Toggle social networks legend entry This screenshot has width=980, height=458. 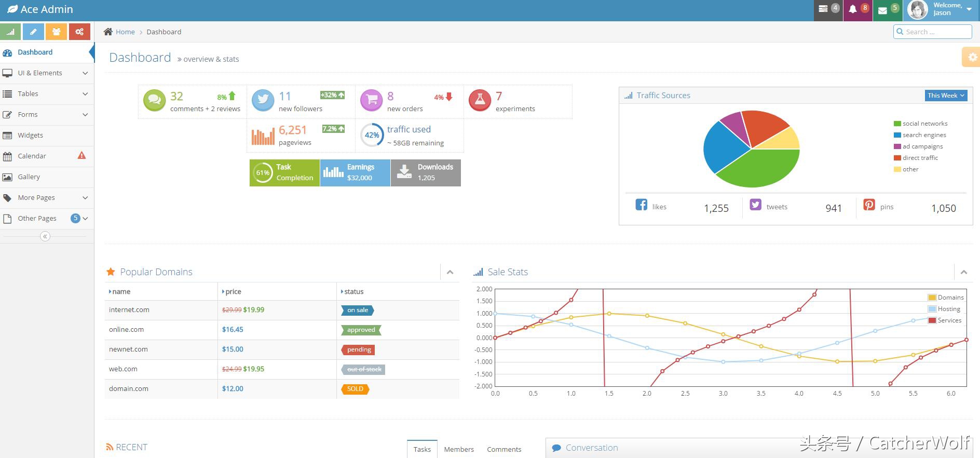pyautogui.click(x=920, y=124)
